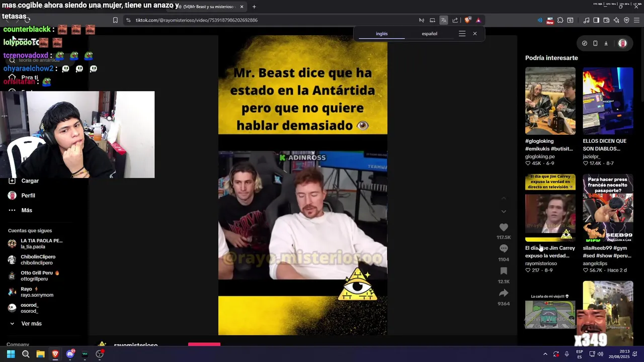Open jazielpr_ author link
This screenshot has width=644, height=362.
click(593, 156)
